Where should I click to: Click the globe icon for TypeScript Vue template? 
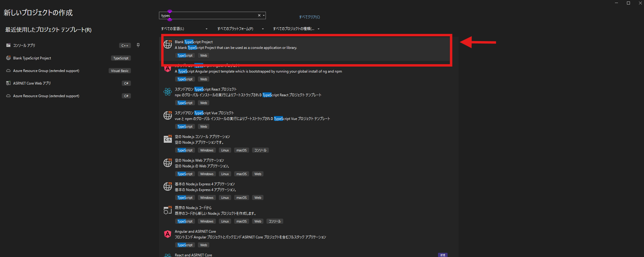168,115
